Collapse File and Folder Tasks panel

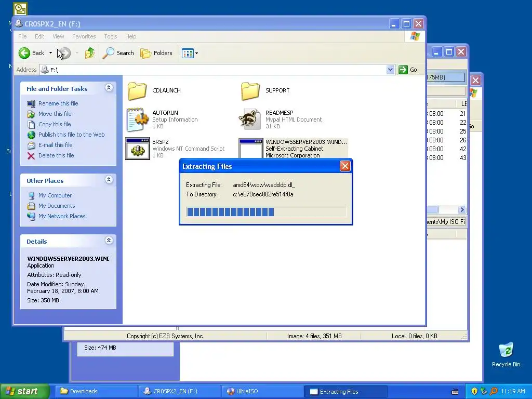tap(109, 88)
